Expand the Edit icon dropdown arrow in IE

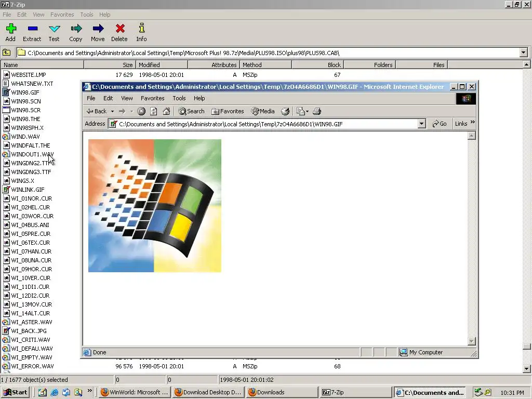pos(308,111)
